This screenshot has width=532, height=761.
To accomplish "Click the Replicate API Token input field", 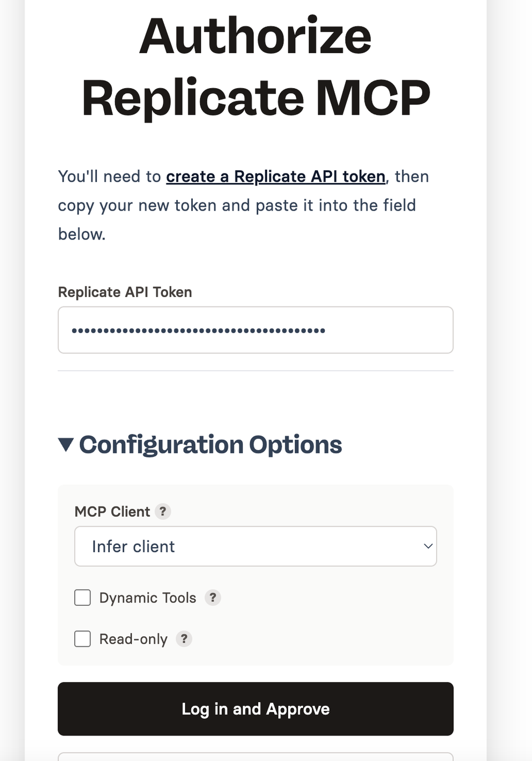I will (255, 329).
